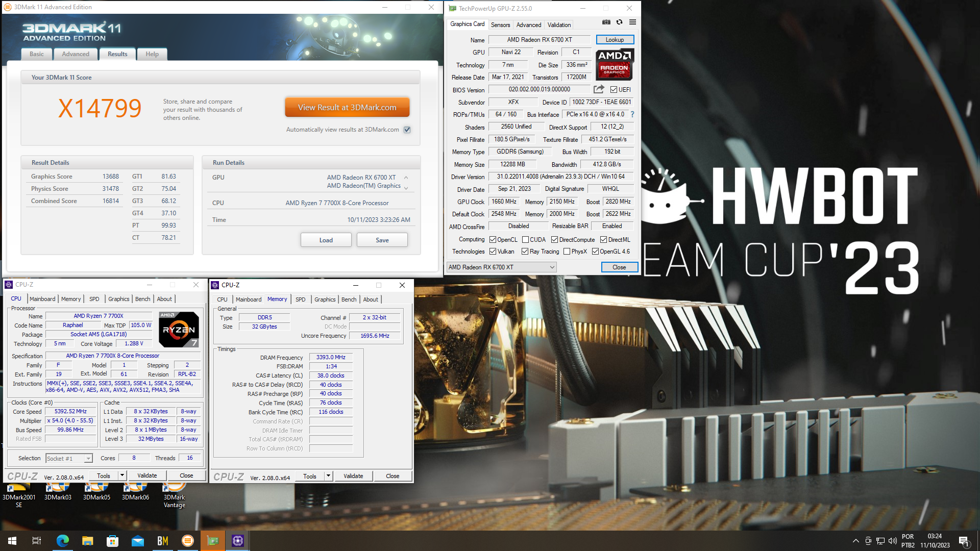Toggle the Vulkan checkbox
980x551 pixels.
(493, 252)
